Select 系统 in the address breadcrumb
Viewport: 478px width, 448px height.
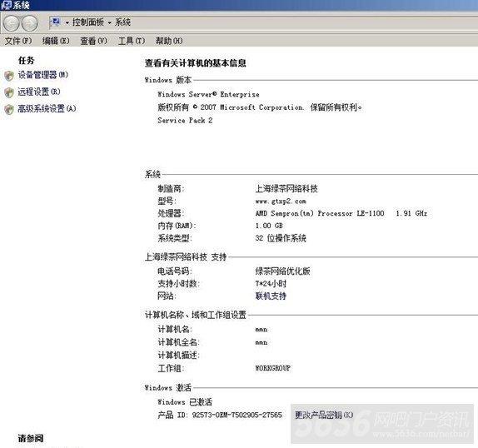pyautogui.click(x=122, y=22)
